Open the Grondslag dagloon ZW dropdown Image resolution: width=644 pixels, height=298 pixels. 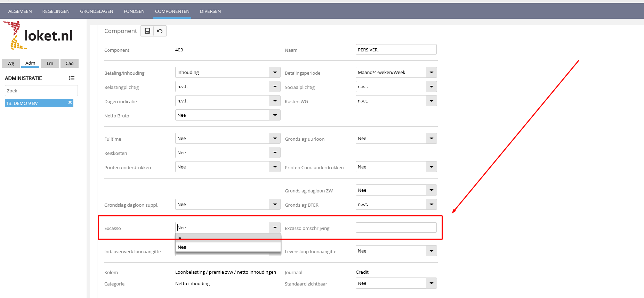click(431, 190)
